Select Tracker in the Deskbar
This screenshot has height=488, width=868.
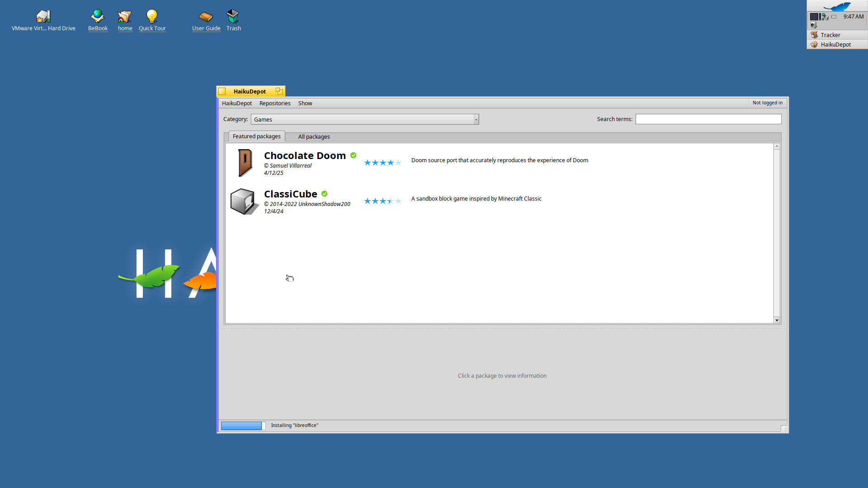click(x=837, y=35)
